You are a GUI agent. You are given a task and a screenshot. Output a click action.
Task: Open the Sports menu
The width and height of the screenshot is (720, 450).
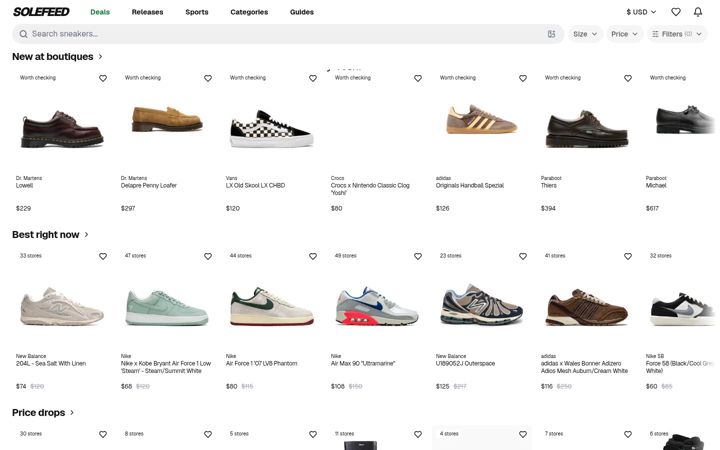(x=197, y=12)
